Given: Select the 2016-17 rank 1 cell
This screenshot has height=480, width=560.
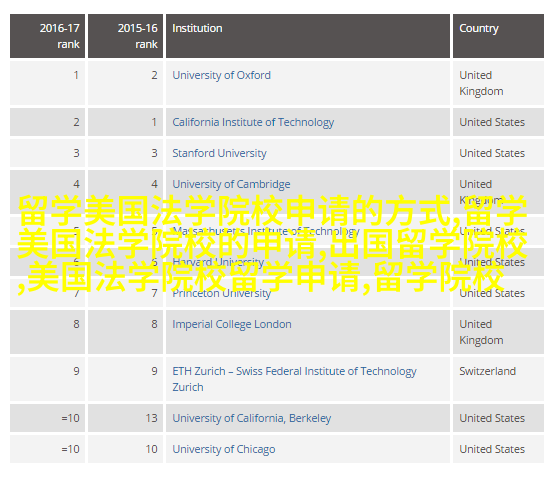Looking at the screenshot, I should [48, 83].
